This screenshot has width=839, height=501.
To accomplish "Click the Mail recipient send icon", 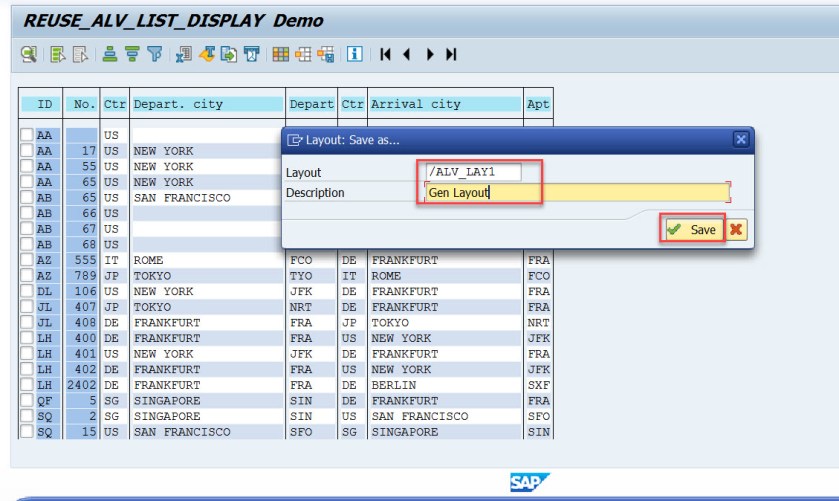I will click(x=251, y=54).
